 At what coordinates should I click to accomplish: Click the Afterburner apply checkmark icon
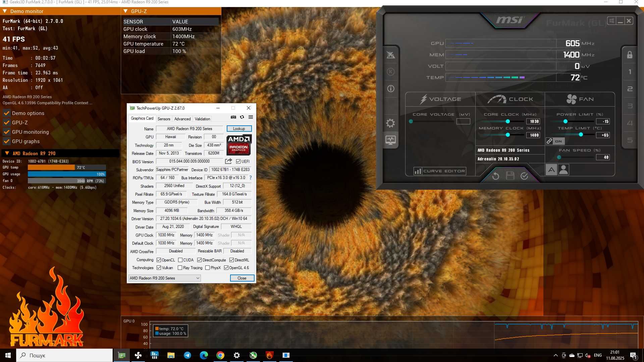(524, 176)
